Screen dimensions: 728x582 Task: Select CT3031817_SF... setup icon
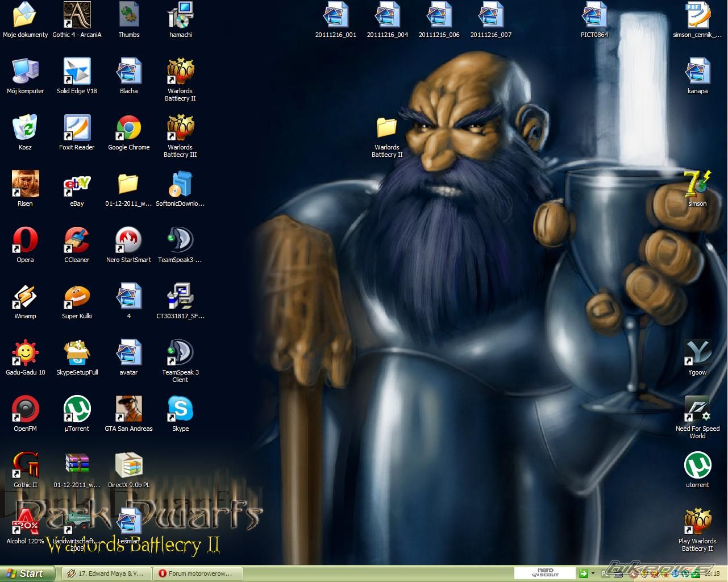pyautogui.click(x=180, y=297)
